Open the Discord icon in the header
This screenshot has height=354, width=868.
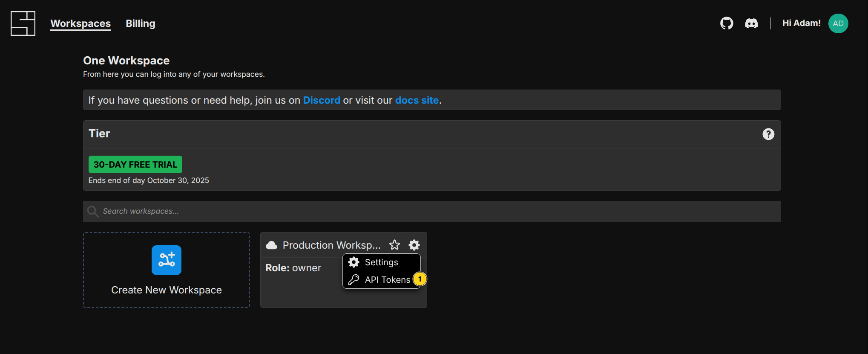[x=751, y=23]
